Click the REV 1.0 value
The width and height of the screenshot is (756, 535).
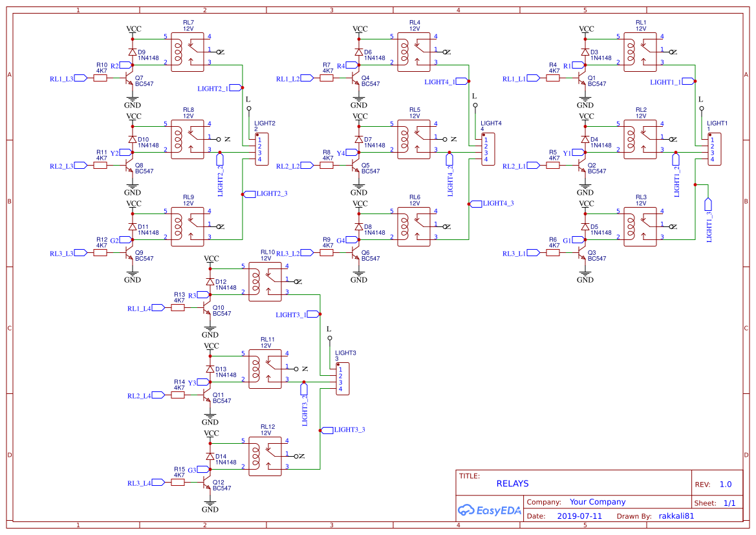coord(725,483)
